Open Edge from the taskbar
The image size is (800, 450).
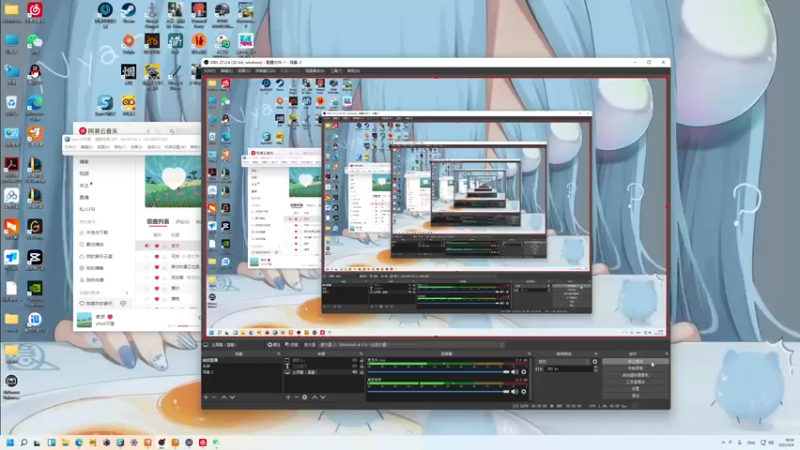[x=79, y=442]
